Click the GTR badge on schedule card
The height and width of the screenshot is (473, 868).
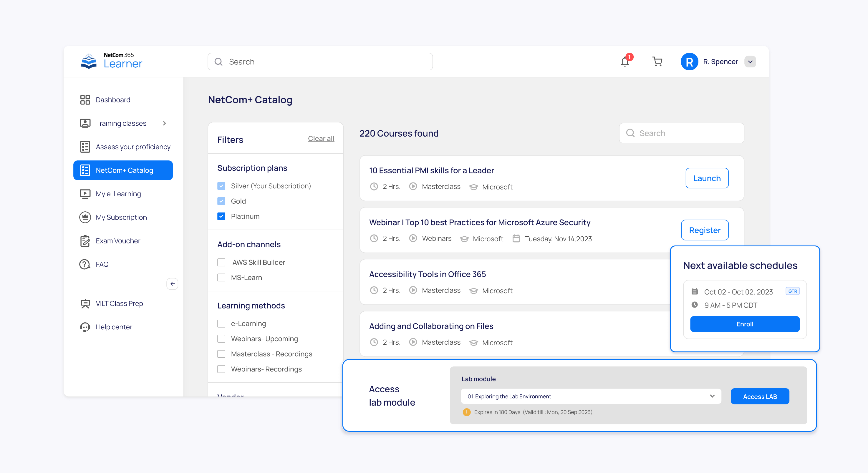793,291
